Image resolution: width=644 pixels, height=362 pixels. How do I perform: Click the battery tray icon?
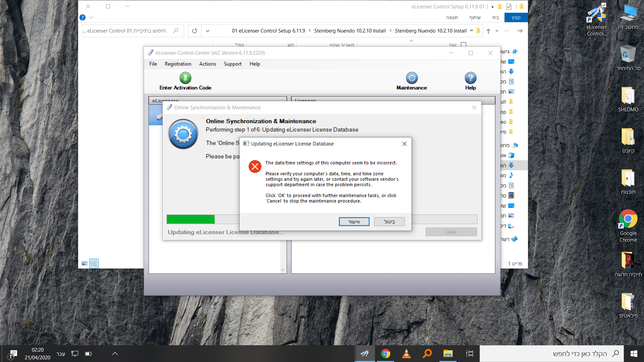coord(88,354)
